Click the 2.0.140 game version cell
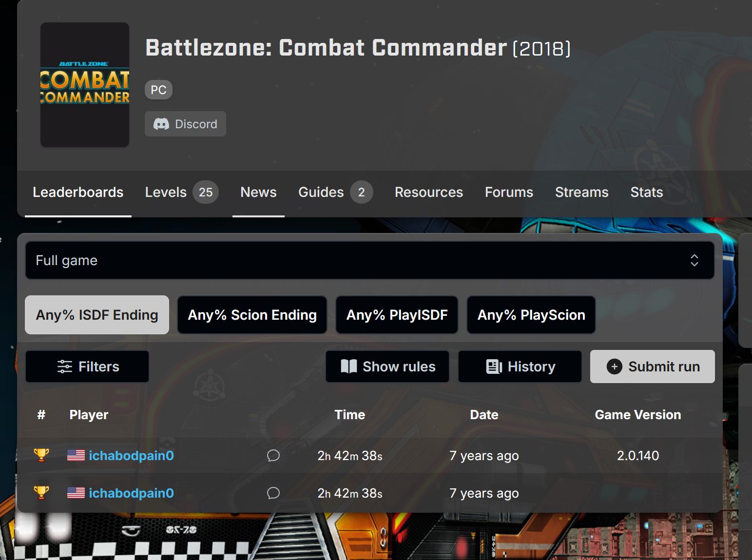The image size is (752, 560). coord(638,455)
